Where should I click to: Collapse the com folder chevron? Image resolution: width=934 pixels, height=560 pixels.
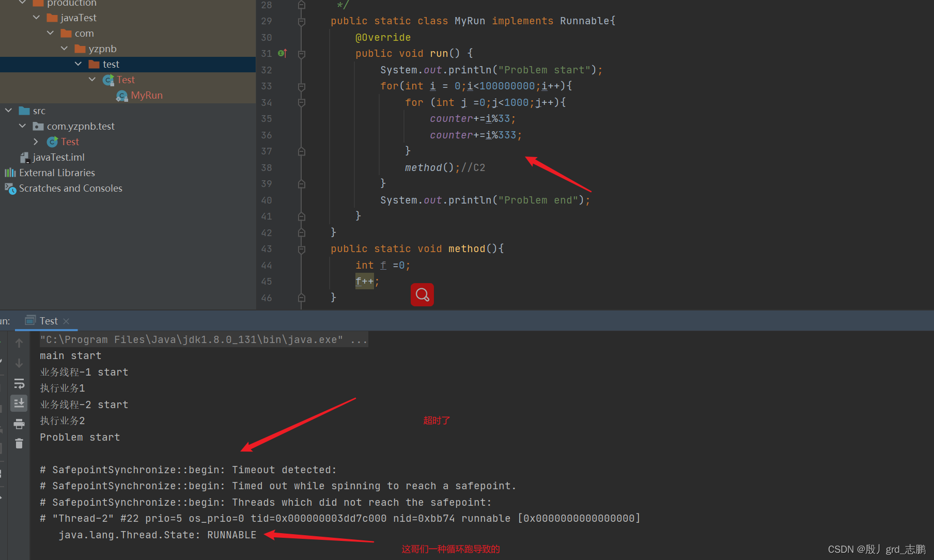pyautogui.click(x=50, y=33)
